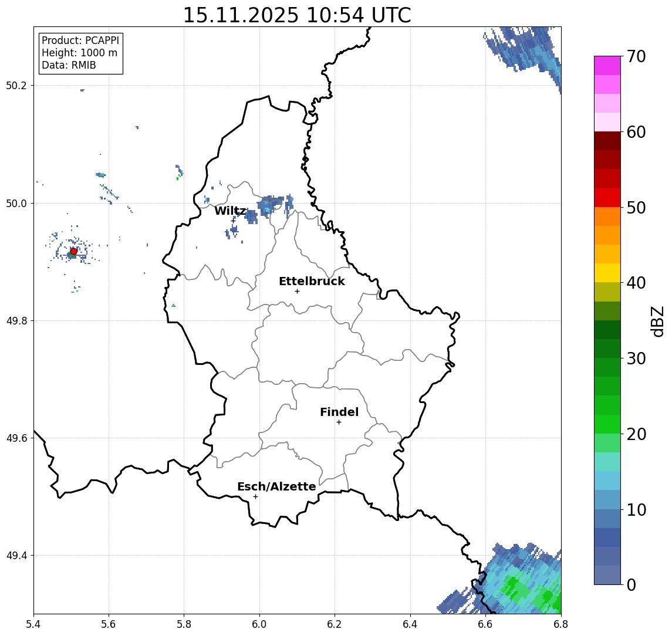Click the 40 colorbar tick label
The width and height of the screenshot is (672, 636).
click(x=636, y=283)
